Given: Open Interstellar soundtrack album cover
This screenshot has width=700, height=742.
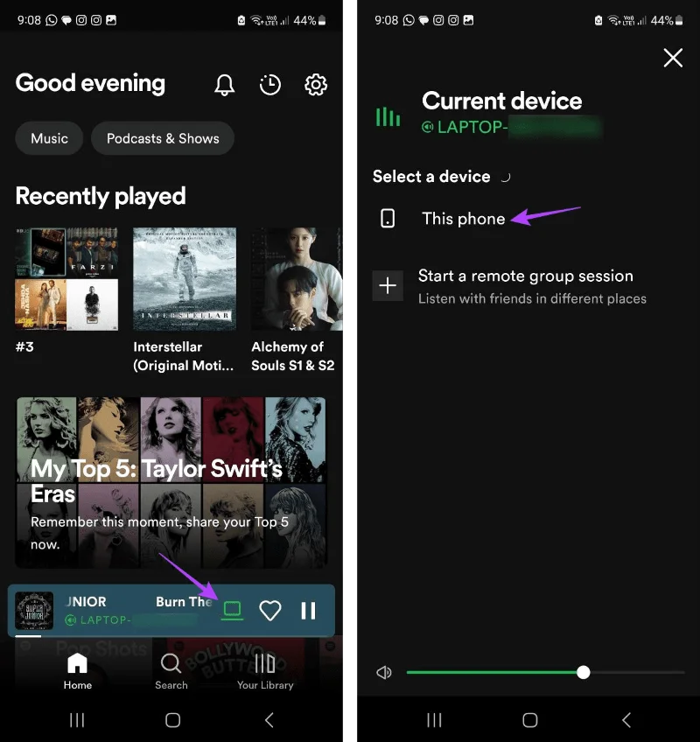Looking at the screenshot, I should click(185, 279).
